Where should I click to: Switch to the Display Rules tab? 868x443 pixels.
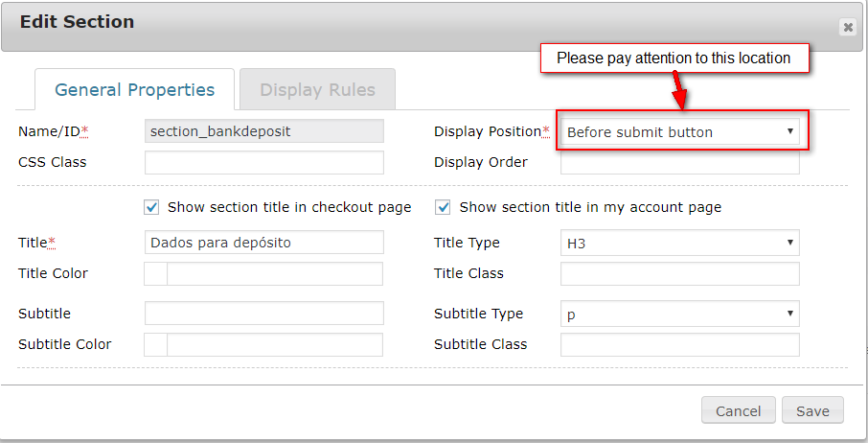click(317, 90)
